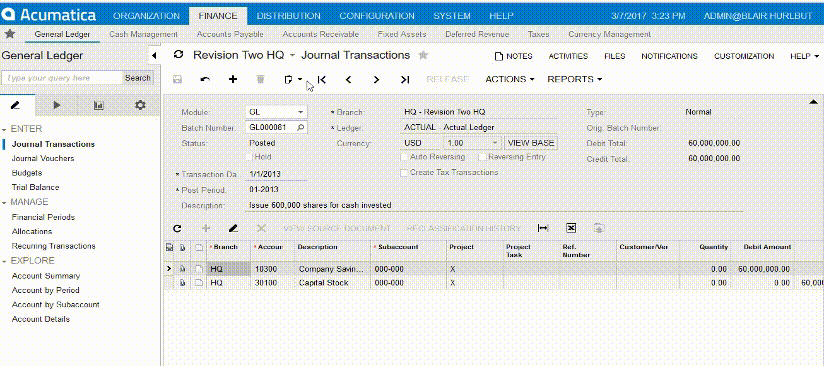
Task: Open the System menu
Action: point(451,16)
